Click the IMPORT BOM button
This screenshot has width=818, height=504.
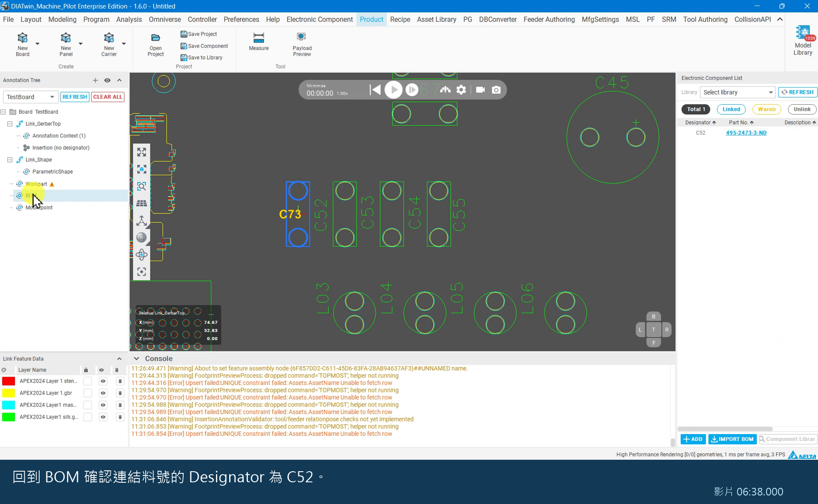click(732, 439)
